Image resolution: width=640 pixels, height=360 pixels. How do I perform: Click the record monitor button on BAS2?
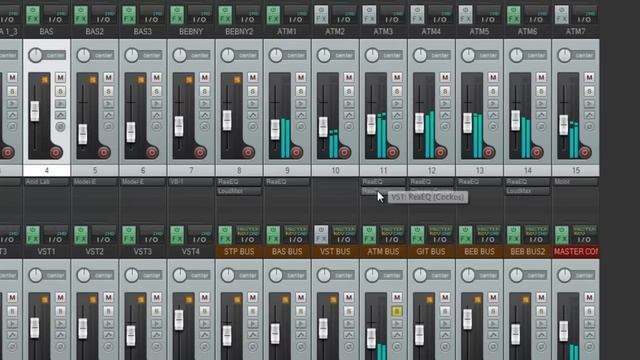109,104
